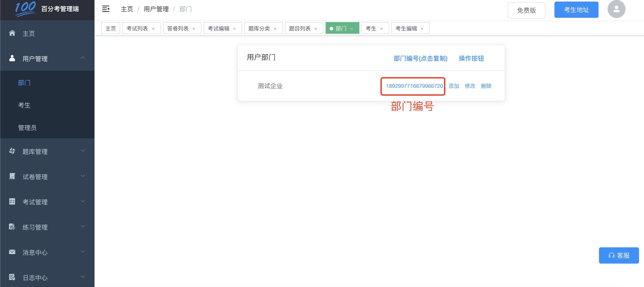Click the 考试管理 checklist icon
Image resolution: width=644 pixels, height=287 pixels.
click(12, 201)
